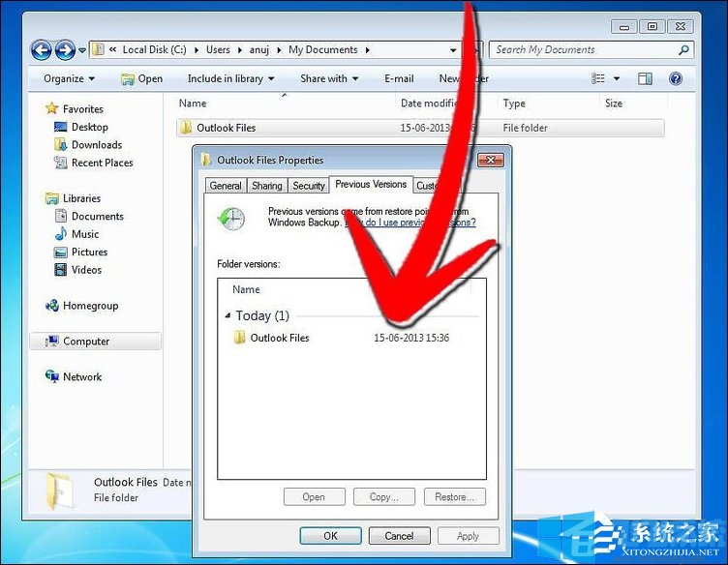
Task: Open the Organize menu
Action: tap(69, 79)
